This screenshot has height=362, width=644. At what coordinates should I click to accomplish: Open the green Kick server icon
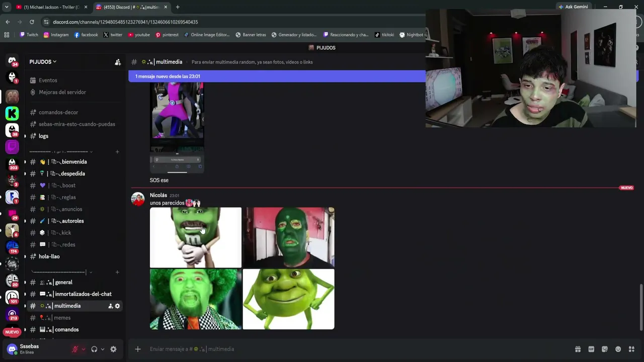pyautogui.click(x=12, y=113)
